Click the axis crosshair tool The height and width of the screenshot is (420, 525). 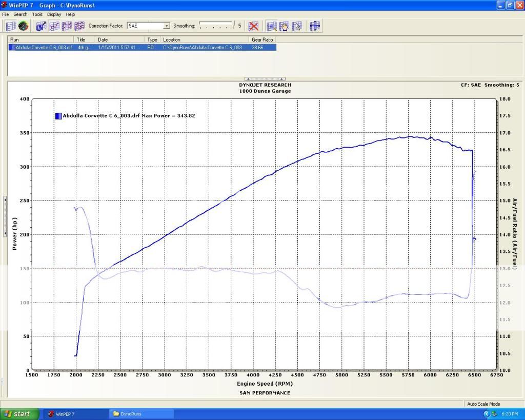pos(314,26)
